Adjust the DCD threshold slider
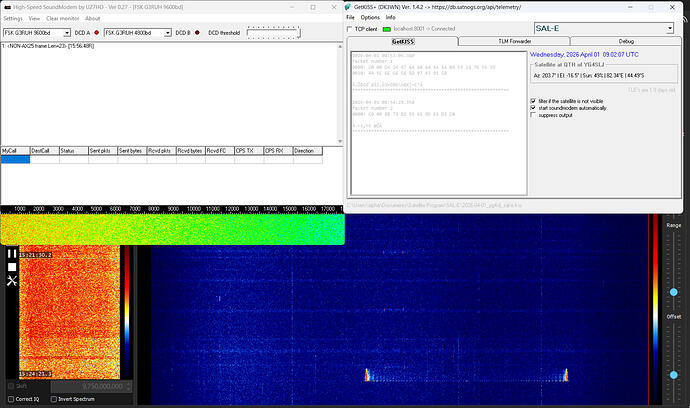Image resolution: width=690 pixels, height=408 pixels. pos(273,33)
